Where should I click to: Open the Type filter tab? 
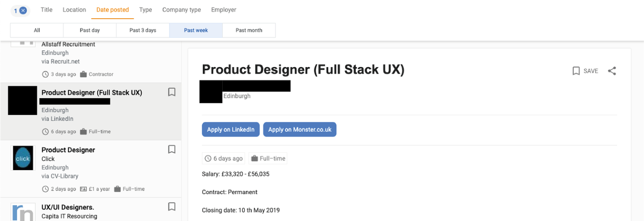click(145, 10)
